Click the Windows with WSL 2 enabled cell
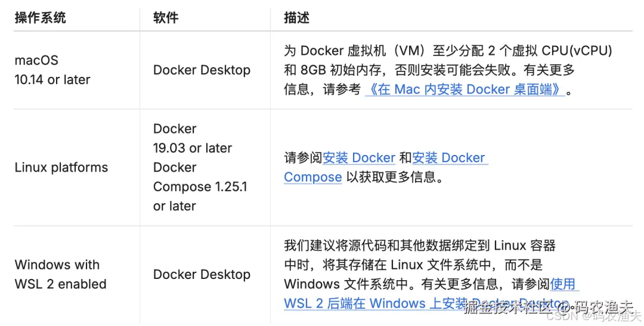The image size is (644, 326). tap(60, 274)
